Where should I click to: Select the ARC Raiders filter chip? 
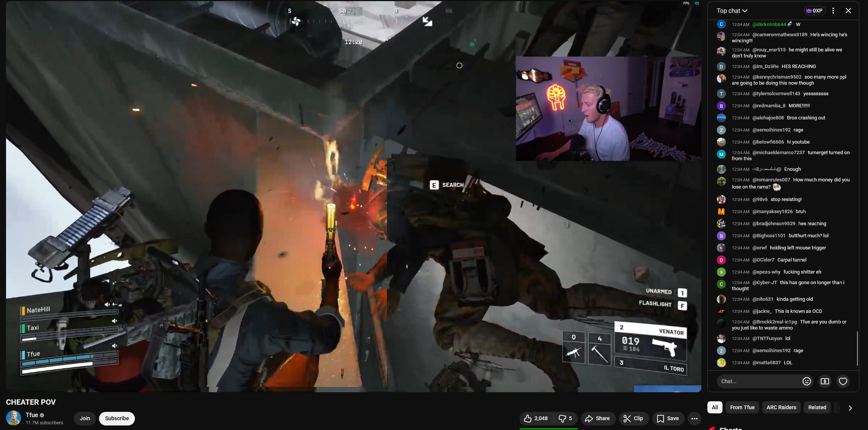[781, 407]
